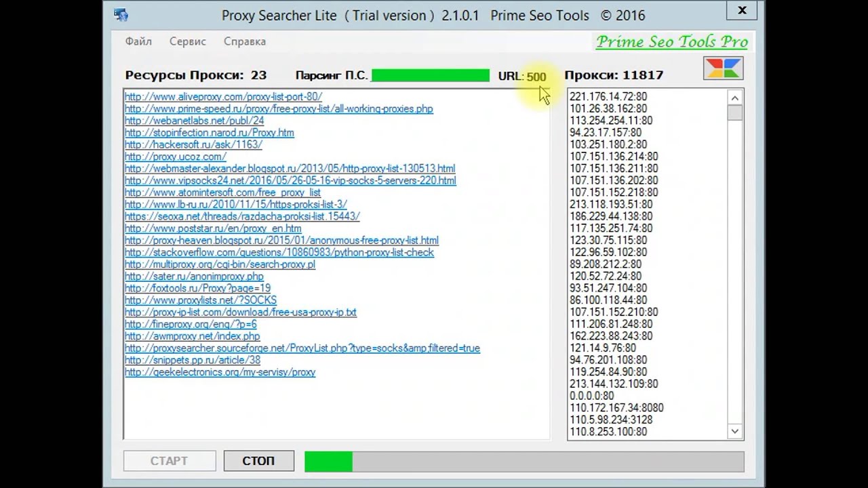Image resolution: width=868 pixels, height=488 pixels.
Task: Open lb-ru.ru https-proksi-list-3 link
Action: (236, 205)
